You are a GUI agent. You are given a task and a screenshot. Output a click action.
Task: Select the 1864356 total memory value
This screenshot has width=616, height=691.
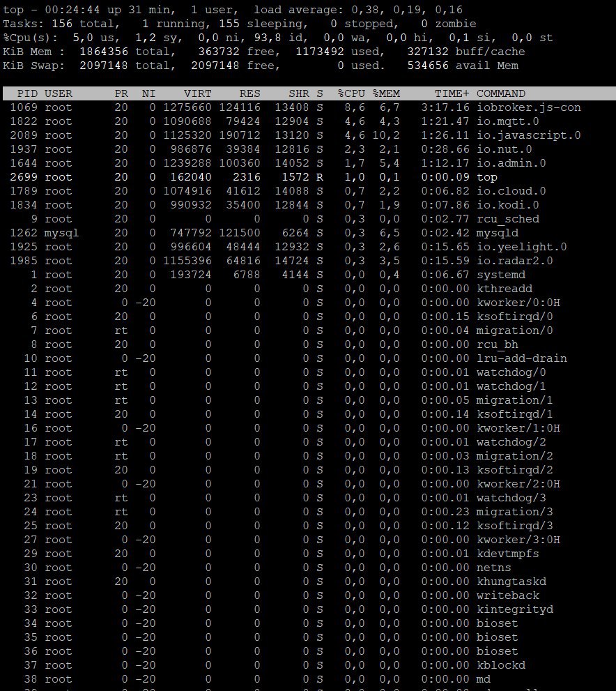point(103,52)
